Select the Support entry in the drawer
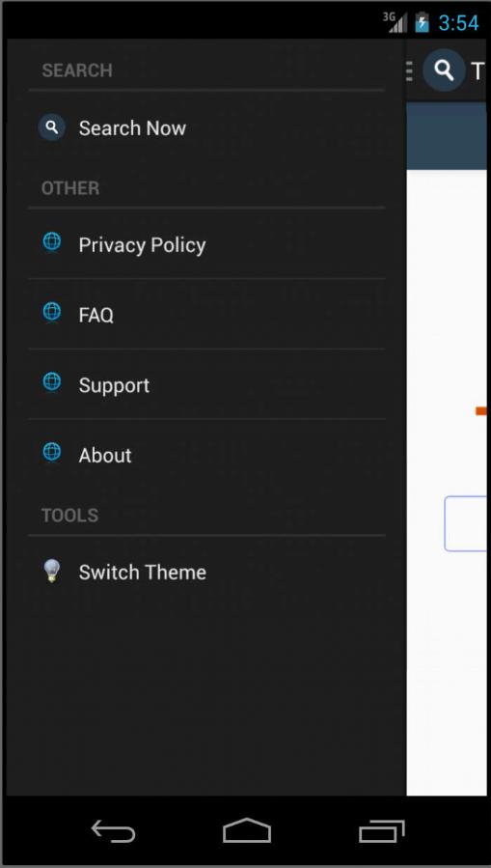 pyautogui.click(x=206, y=384)
